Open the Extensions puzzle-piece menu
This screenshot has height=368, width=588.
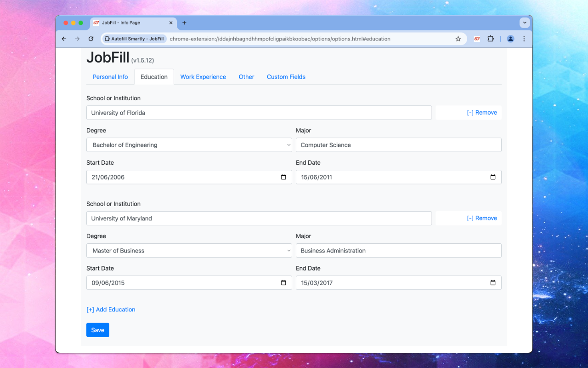491,39
